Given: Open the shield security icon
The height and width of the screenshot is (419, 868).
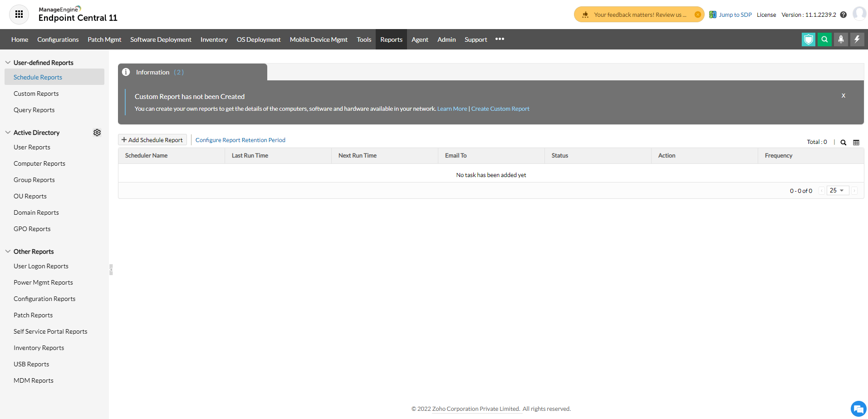Looking at the screenshot, I should coord(808,39).
